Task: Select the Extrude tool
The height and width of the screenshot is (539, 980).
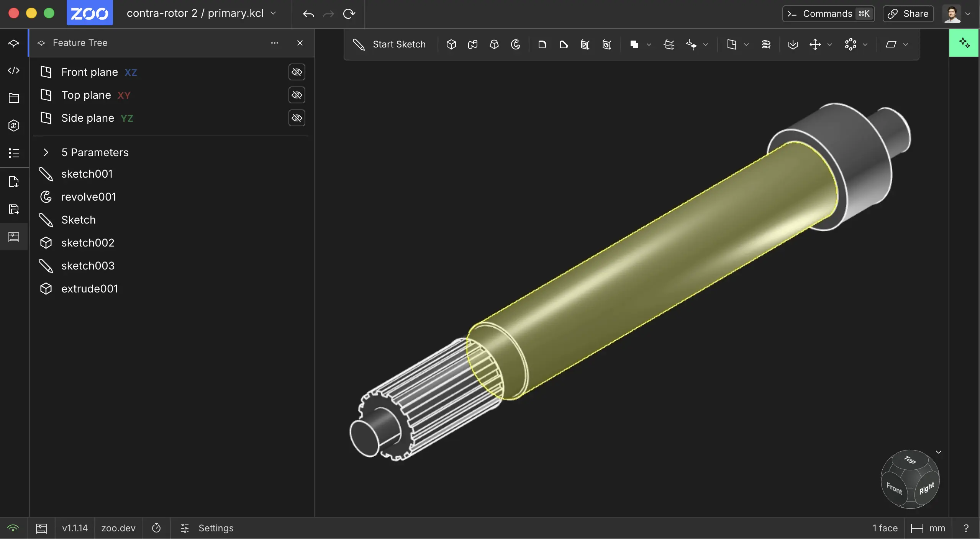Action: [x=451, y=44]
